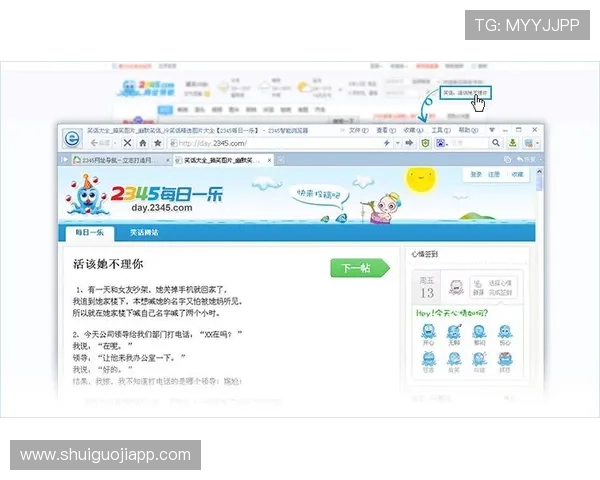Viewport: 600px width, 480px height.
Task: Open the 收藏 menu
Action: tap(413, 131)
